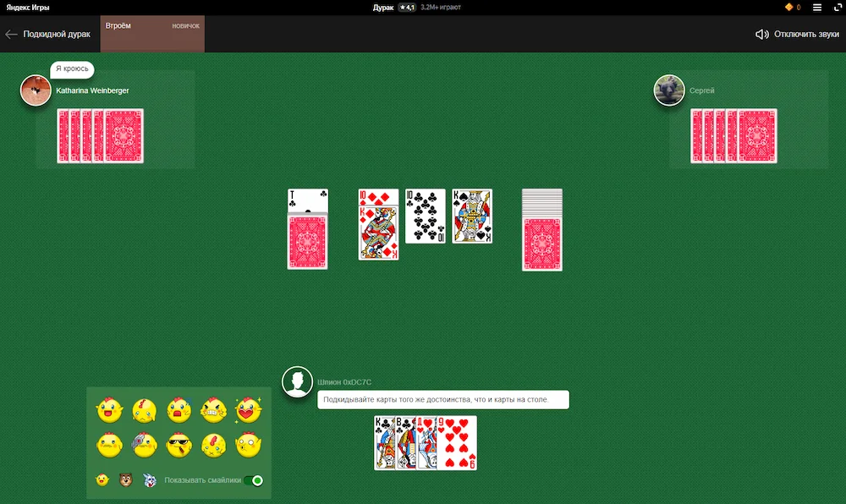This screenshot has height=504, width=846.
Task: Click Сергей's player avatar
Action: (x=668, y=90)
